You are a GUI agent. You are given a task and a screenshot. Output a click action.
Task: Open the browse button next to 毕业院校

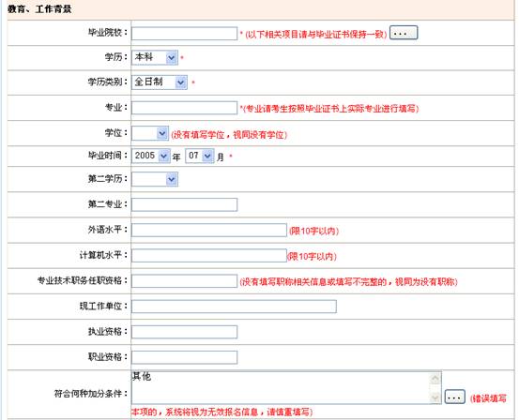(404, 33)
